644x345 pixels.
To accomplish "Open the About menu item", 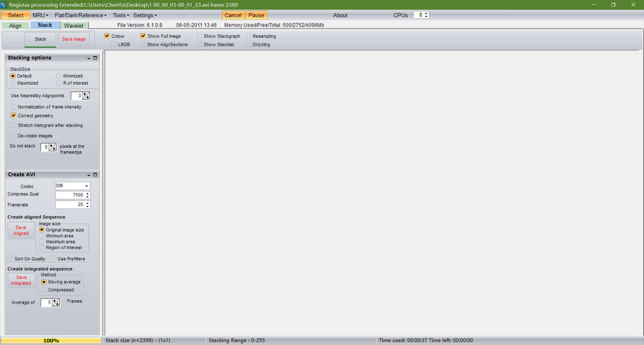I will click(340, 15).
